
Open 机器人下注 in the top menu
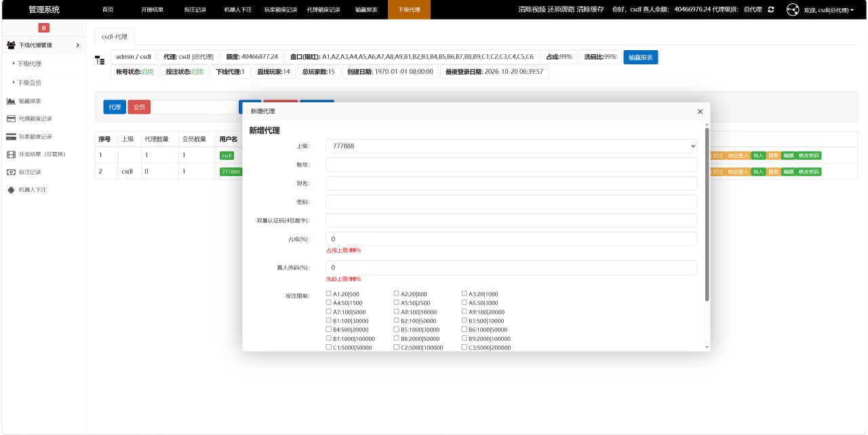coord(237,10)
